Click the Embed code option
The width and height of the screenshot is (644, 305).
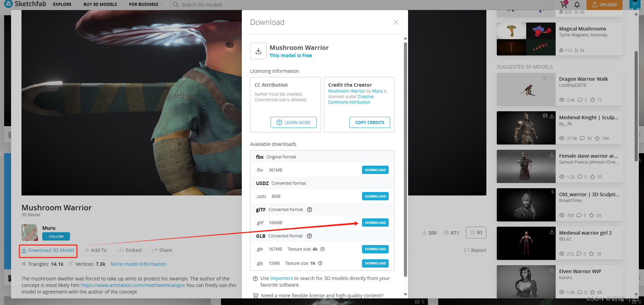pos(129,250)
